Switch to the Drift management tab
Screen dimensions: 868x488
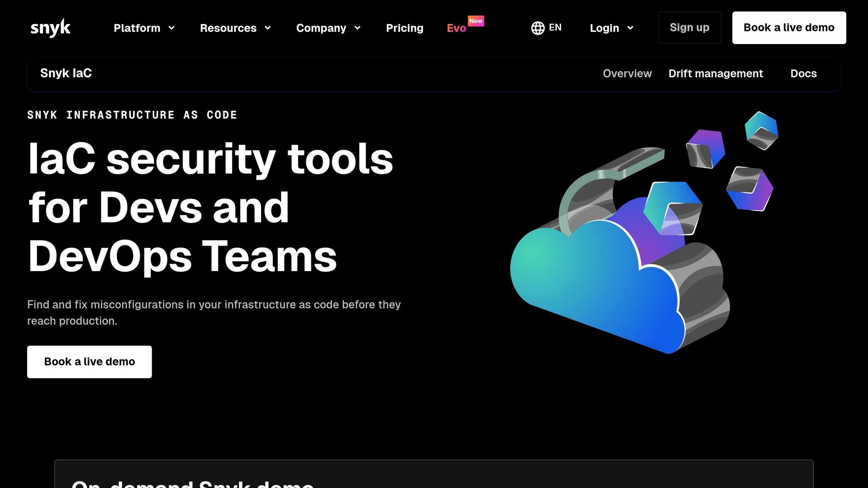(x=716, y=74)
